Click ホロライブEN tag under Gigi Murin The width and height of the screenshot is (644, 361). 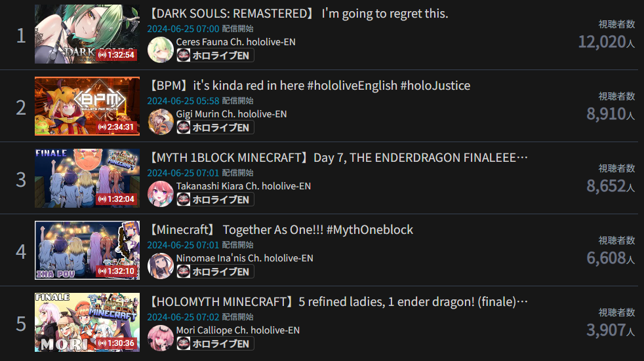pos(215,128)
